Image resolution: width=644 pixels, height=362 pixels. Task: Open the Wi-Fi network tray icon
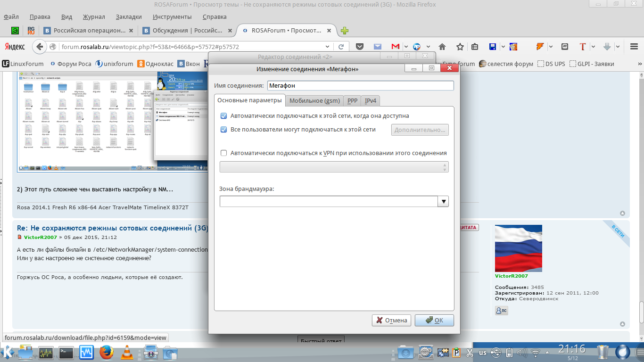coord(535,353)
